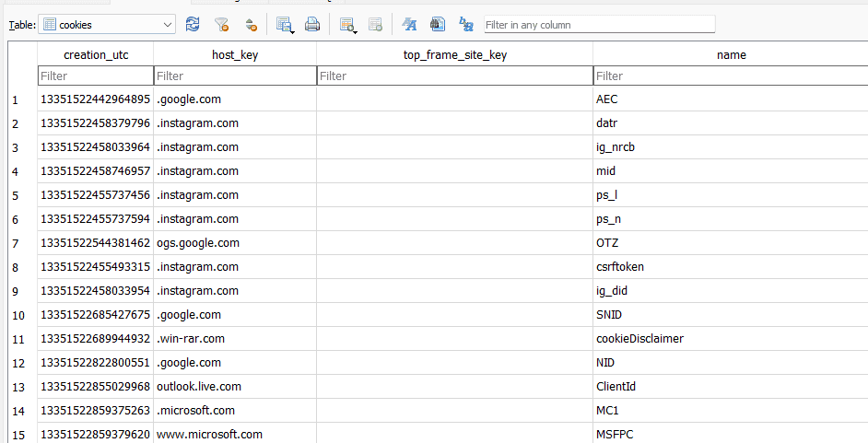Select row number 1 header
The height and width of the screenshot is (443, 868).
(x=22, y=99)
